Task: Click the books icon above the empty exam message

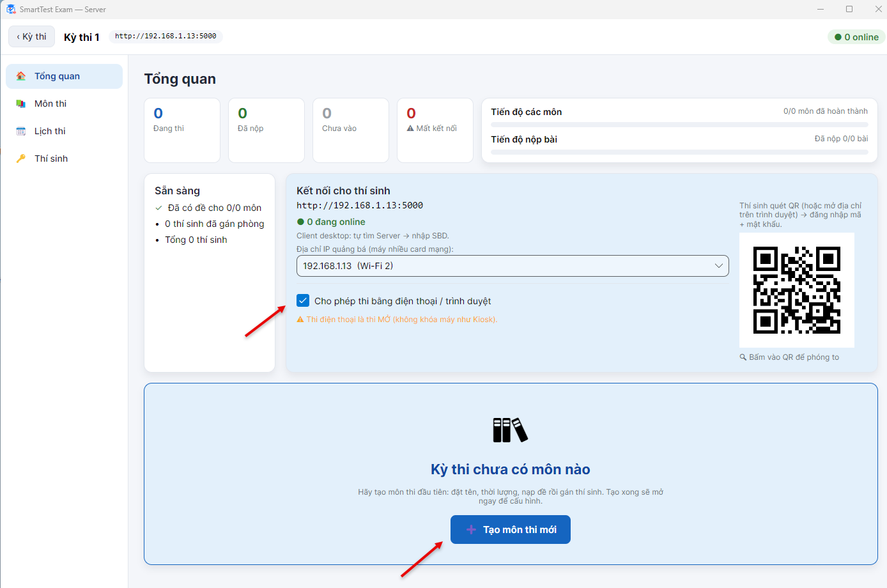Action: 510,429
